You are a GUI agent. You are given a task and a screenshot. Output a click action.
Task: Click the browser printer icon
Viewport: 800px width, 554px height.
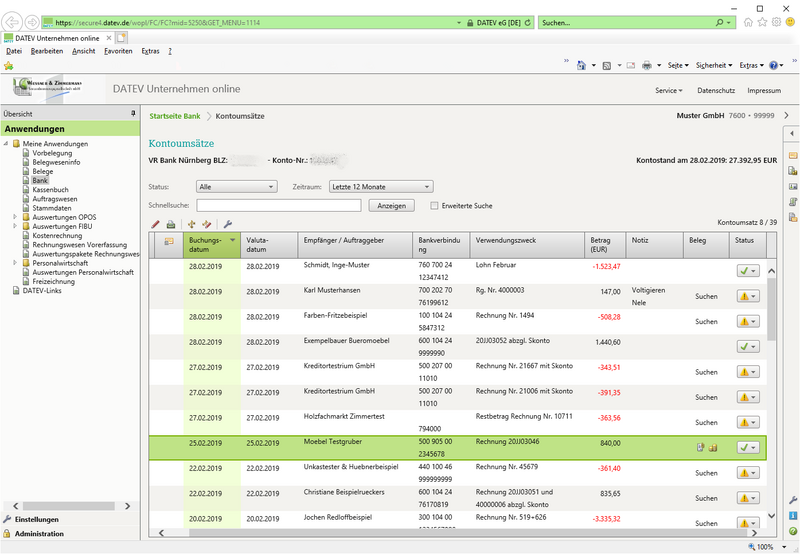tap(647, 65)
